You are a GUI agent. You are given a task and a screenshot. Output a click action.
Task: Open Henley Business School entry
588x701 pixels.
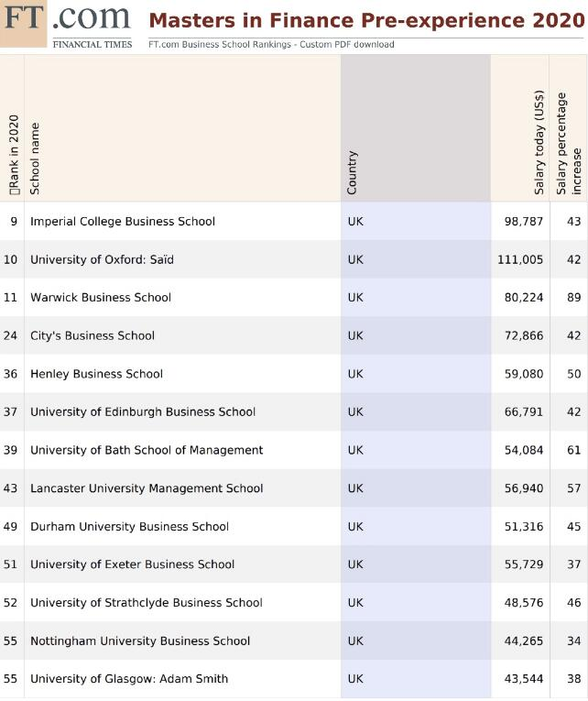[x=96, y=374]
